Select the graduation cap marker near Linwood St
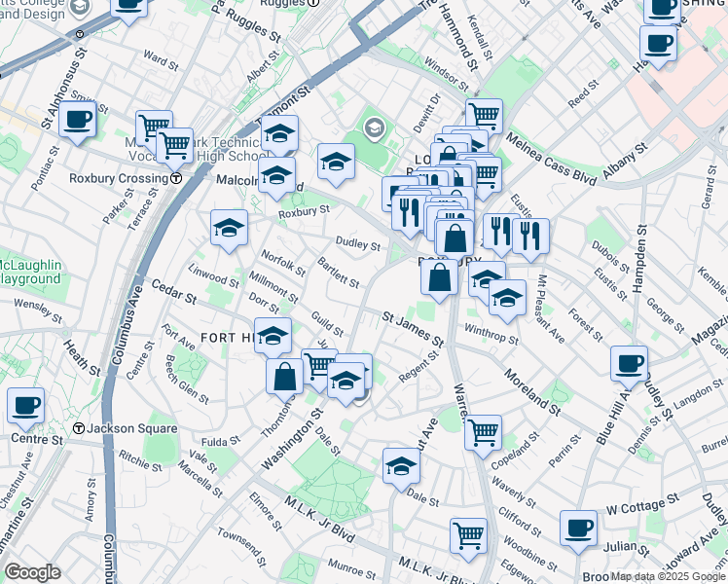 tap(229, 229)
